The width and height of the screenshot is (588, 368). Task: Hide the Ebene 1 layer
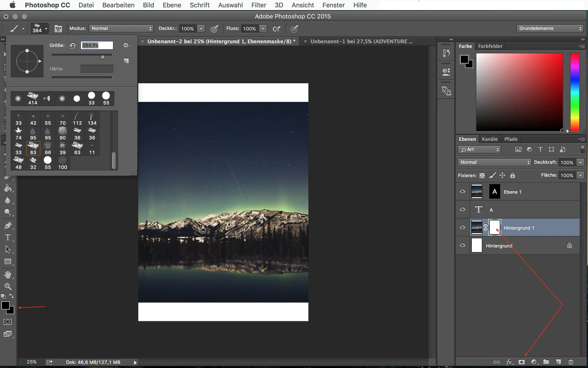[x=462, y=191]
